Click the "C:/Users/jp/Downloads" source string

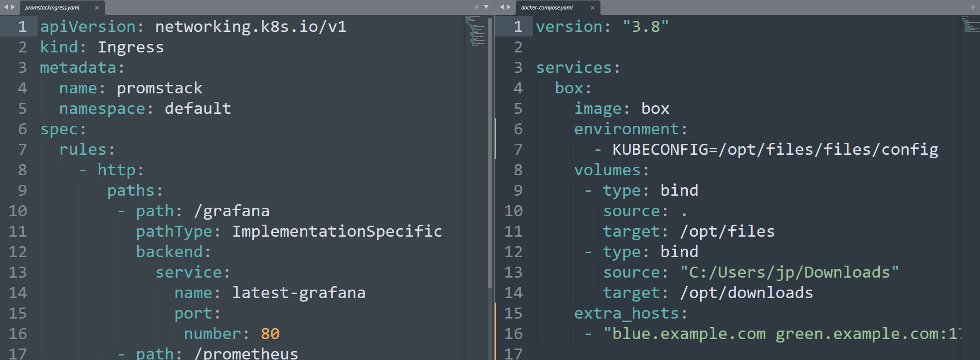(789, 272)
